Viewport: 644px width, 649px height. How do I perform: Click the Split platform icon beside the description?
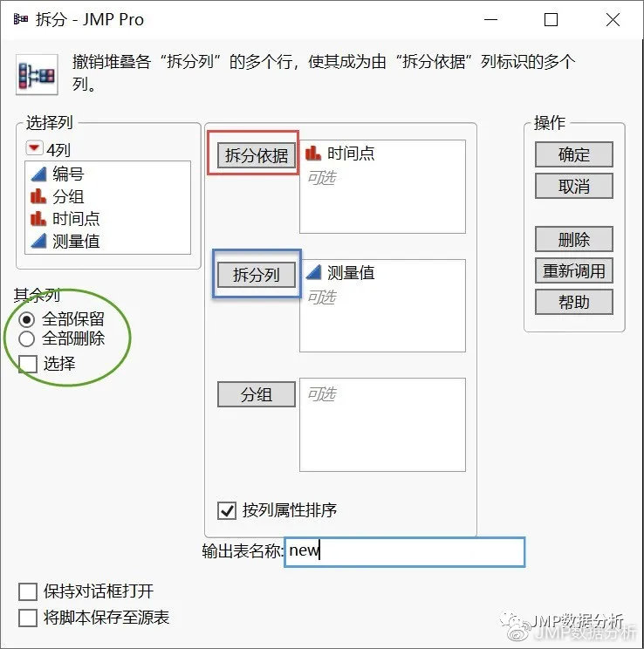37,75
